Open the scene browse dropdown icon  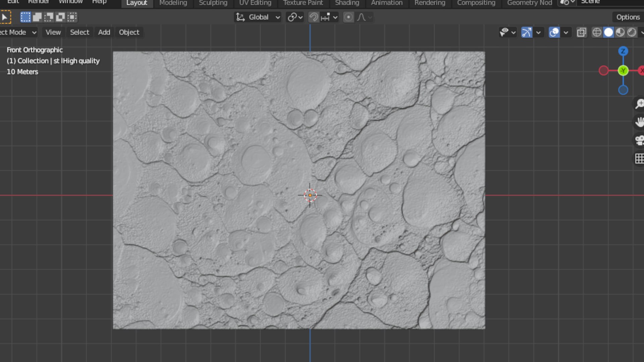[x=567, y=3]
